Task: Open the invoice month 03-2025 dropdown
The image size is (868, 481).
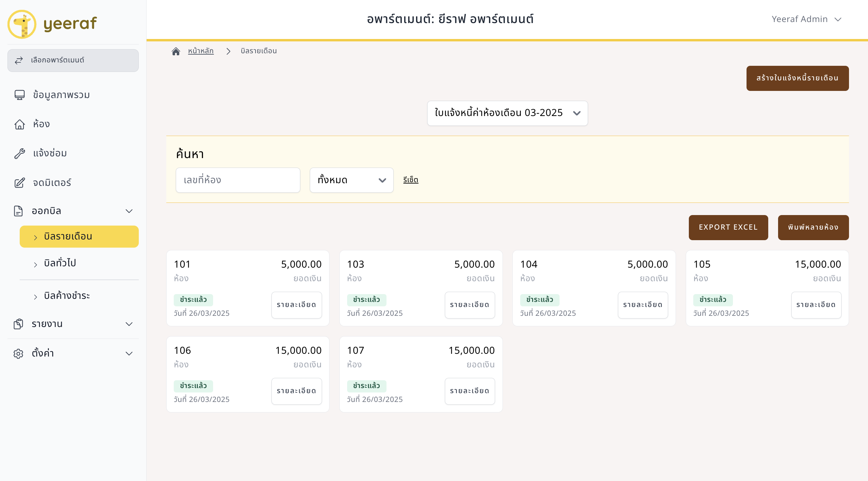Action: click(507, 113)
